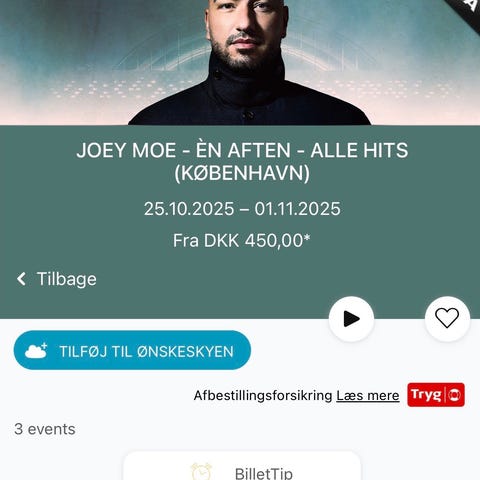Viewport: 480px width, 480px height.
Task: Tap the play button icon
Action: click(351, 319)
